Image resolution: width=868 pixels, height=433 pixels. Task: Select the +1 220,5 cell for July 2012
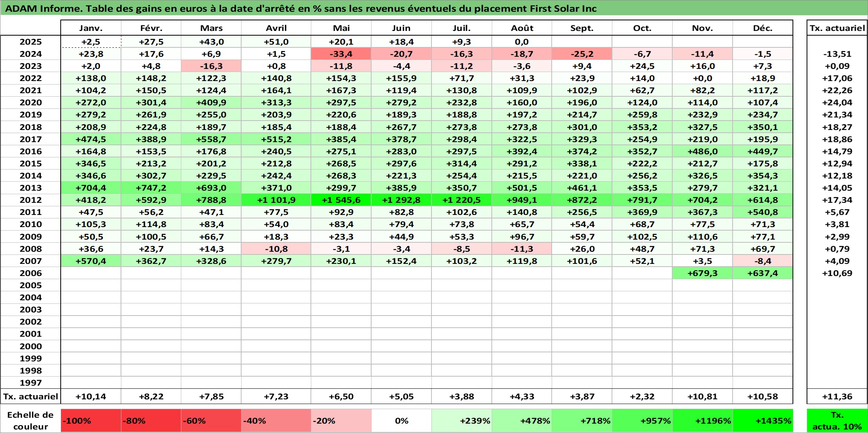(x=462, y=200)
